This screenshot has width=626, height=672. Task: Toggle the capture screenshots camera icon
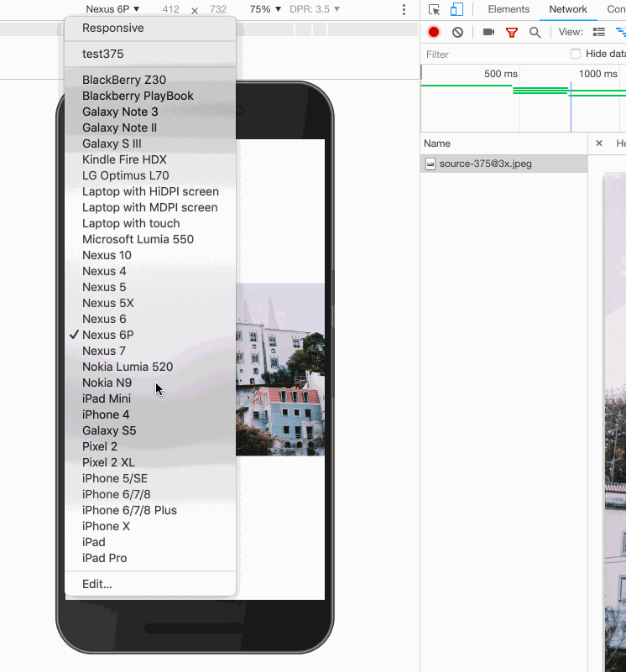tap(488, 32)
